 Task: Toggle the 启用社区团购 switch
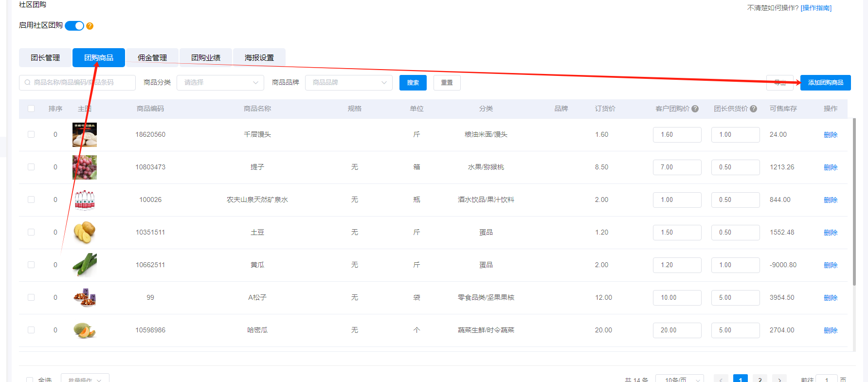[x=74, y=26]
